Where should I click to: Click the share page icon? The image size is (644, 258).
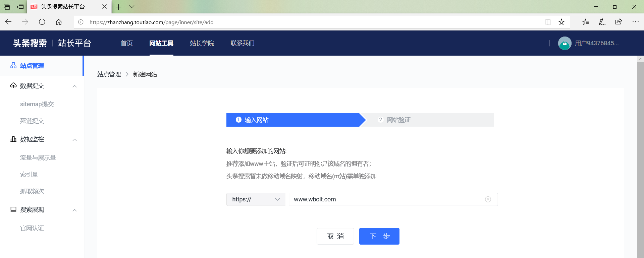pyautogui.click(x=619, y=22)
